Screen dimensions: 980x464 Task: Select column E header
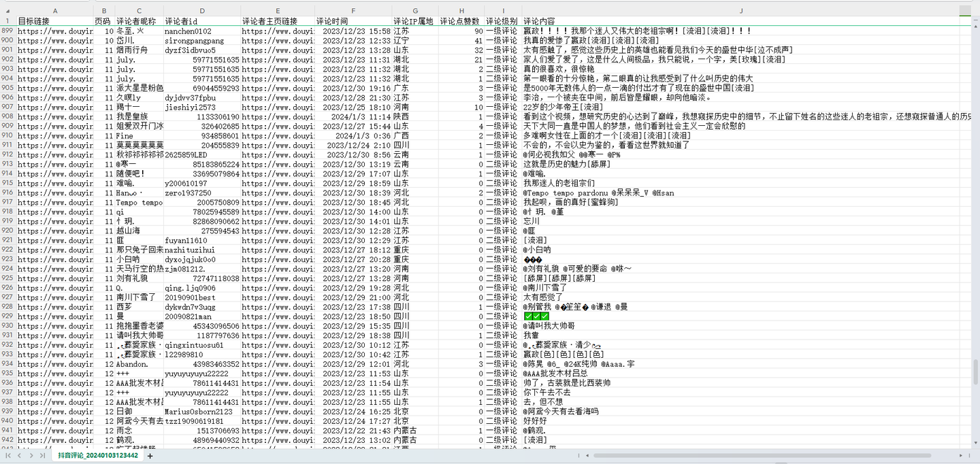278,11
